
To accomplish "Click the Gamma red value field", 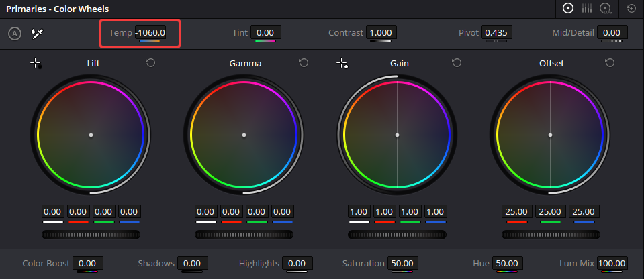I will pos(231,212).
